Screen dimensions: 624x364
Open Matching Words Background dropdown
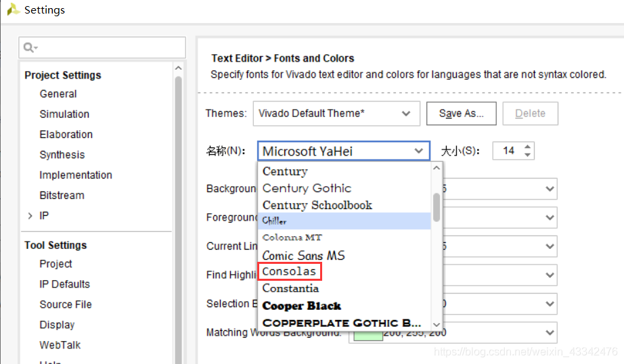550,333
